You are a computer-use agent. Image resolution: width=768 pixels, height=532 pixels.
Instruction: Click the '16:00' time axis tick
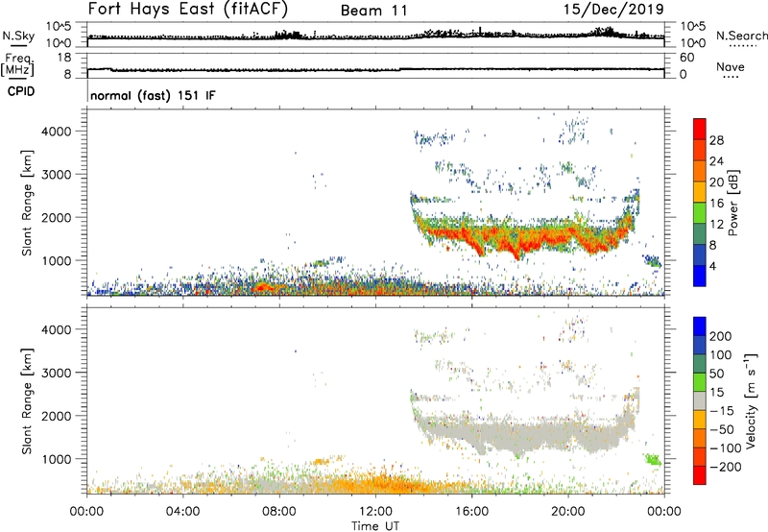coord(471,512)
